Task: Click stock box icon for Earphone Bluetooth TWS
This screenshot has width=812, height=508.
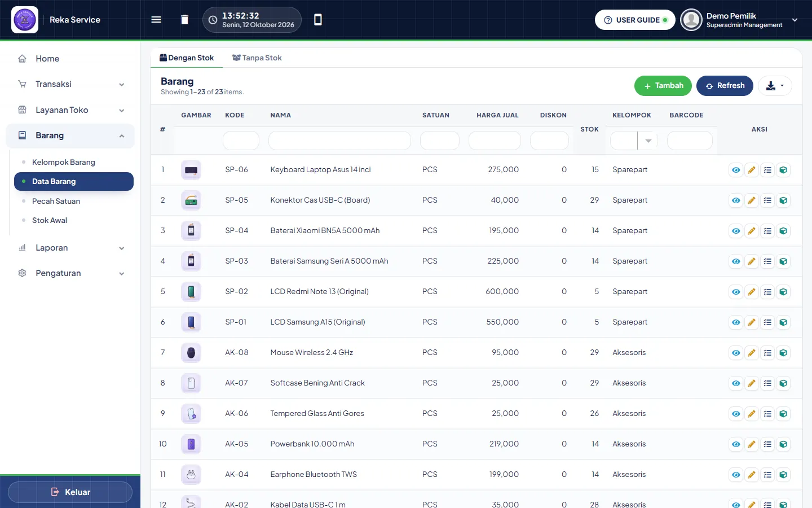Action: pyautogui.click(x=783, y=475)
